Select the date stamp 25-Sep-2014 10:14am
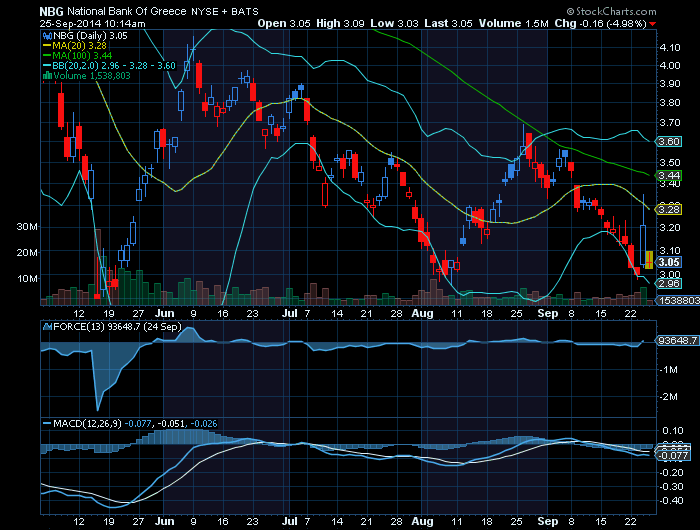The image size is (700, 530). [x=92, y=24]
